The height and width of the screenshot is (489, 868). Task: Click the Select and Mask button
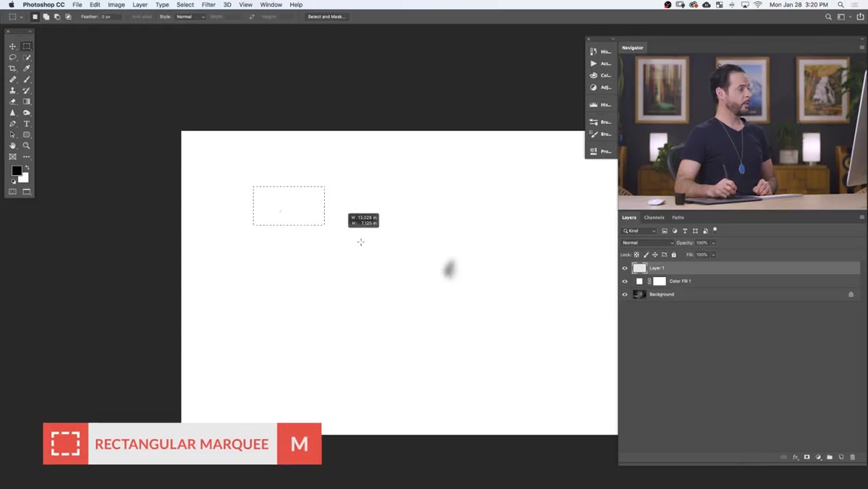coord(326,17)
